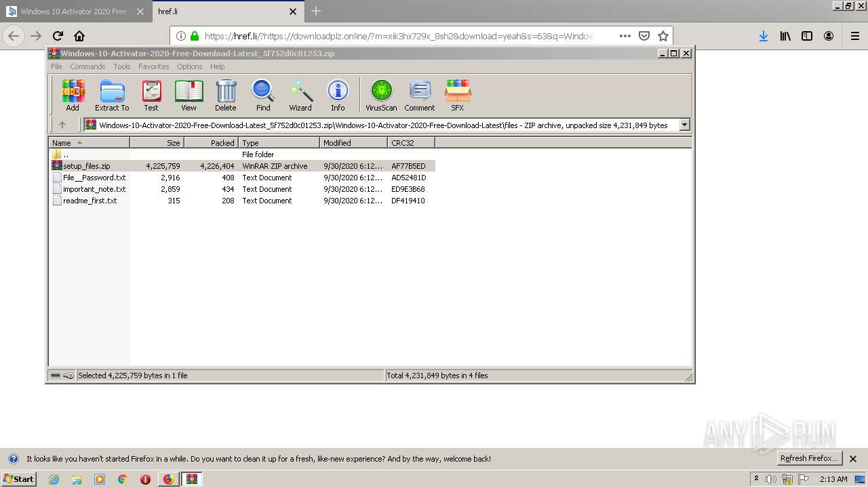Dismiss the Firefox notification bar
This screenshot has width=868, height=488.
point(853,459)
